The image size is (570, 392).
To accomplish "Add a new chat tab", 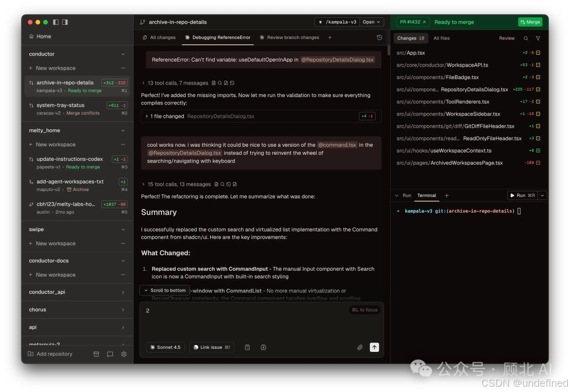I will pyautogui.click(x=330, y=37).
